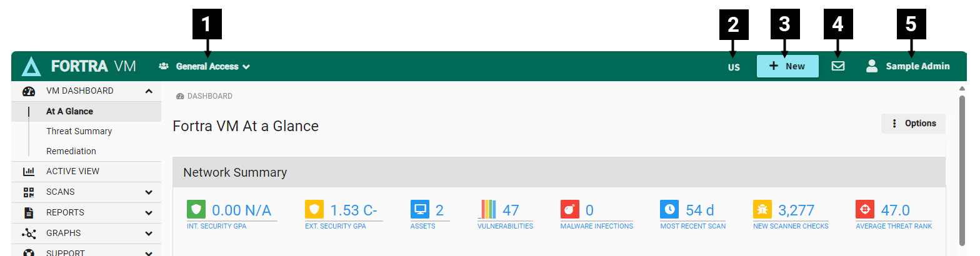Click the red Malware Infections bomb icon
The width and height of the screenshot is (980, 256).
[570, 210]
